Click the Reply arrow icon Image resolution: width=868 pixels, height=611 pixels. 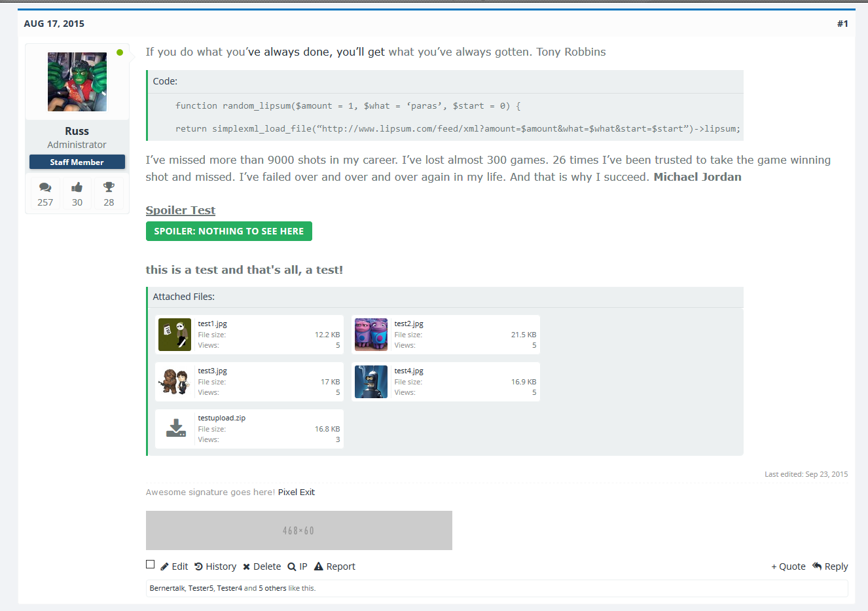click(817, 566)
